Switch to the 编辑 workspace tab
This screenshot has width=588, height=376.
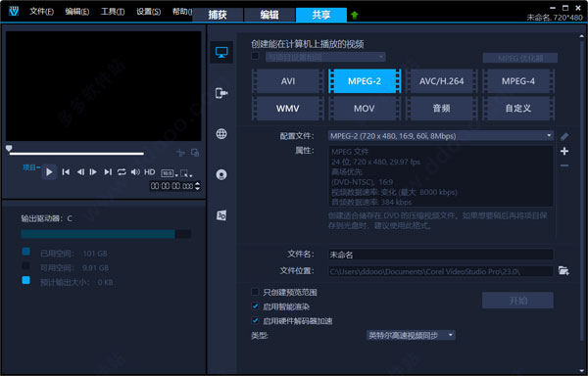pos(269,15)
